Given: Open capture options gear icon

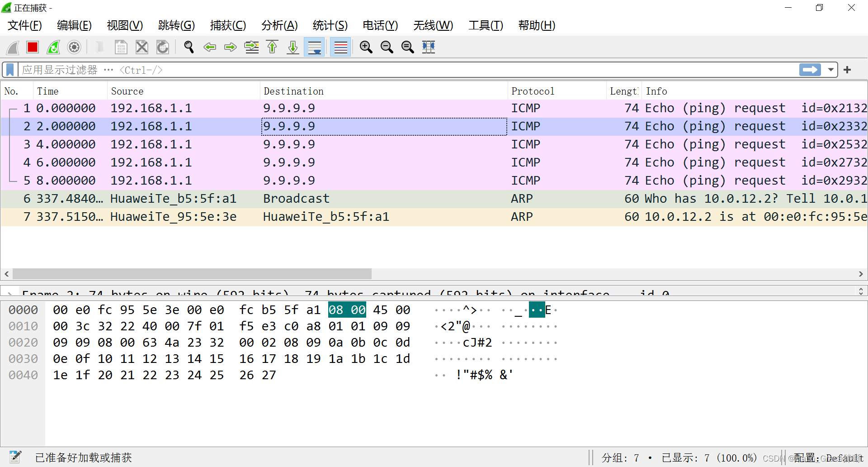Looking at the screenshot, I should pyautogui.click(x=74, y=47).
